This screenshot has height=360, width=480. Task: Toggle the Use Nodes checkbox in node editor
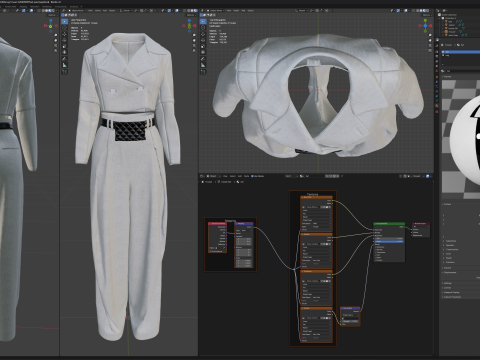pyautogui.click(x=252, y=176)
